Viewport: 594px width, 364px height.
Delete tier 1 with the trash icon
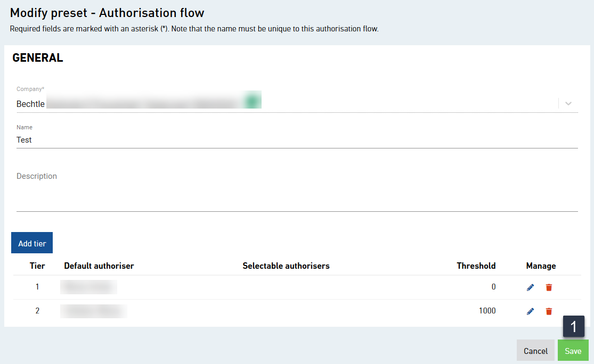[549, 287]
